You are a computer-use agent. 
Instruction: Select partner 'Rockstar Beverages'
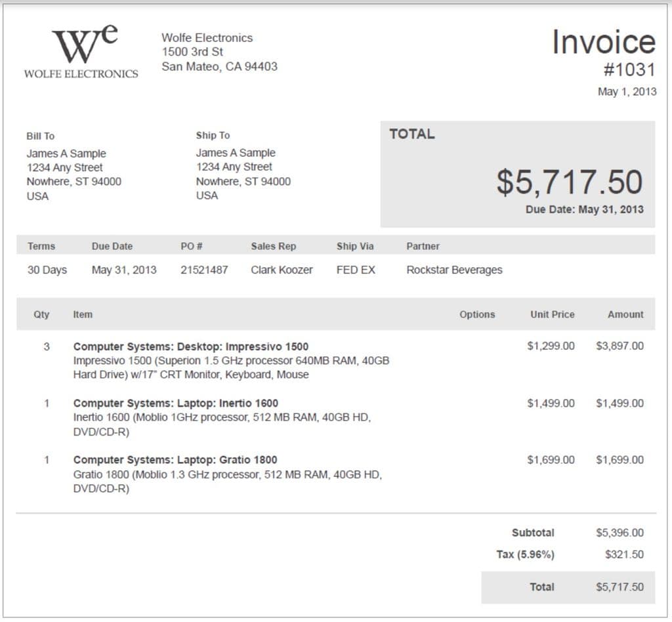pos(454,270)
